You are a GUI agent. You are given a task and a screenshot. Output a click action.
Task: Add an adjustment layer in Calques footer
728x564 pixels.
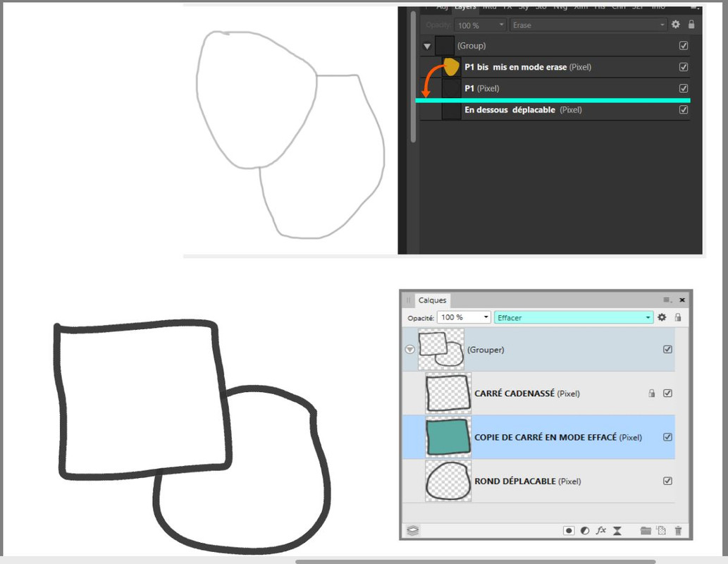click(x=585, y=531)
